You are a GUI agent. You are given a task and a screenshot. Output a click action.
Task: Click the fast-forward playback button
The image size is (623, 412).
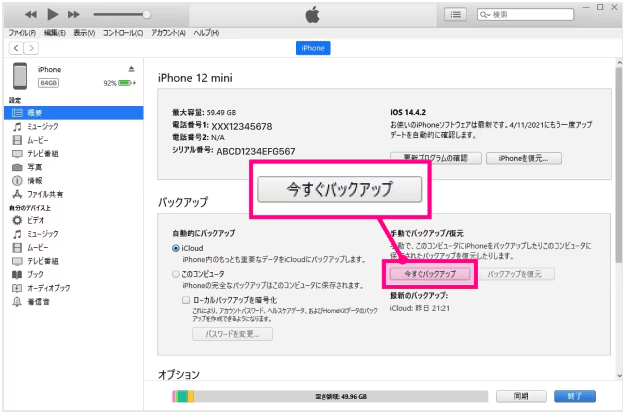74,15
